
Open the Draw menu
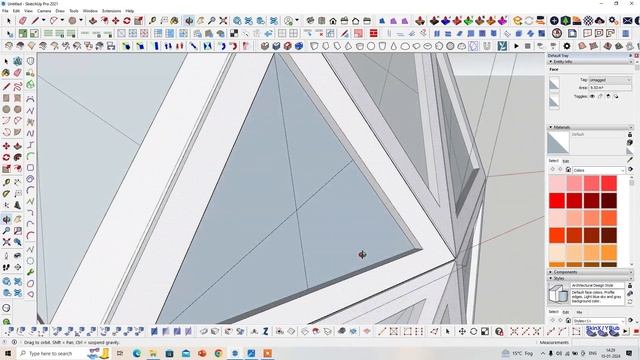(x=60, y=11)
